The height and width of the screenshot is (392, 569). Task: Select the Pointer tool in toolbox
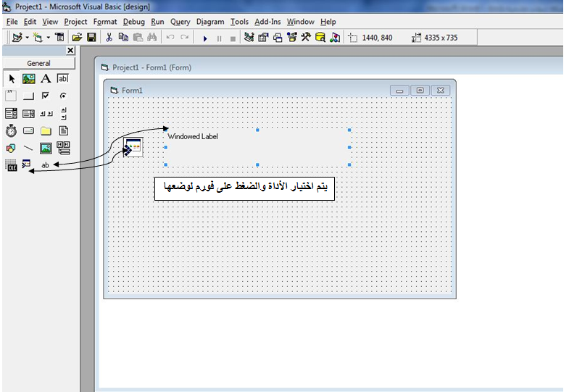click(x=12, y=78)
